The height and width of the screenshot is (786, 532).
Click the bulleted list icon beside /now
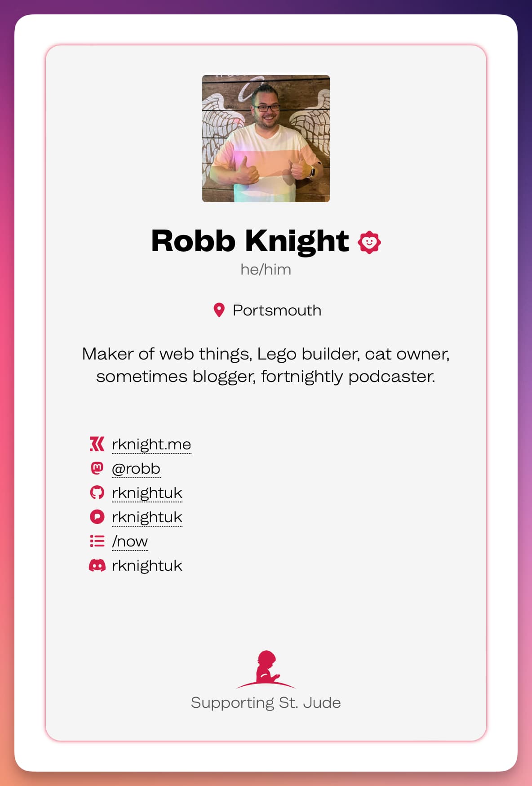coord(97,541)
